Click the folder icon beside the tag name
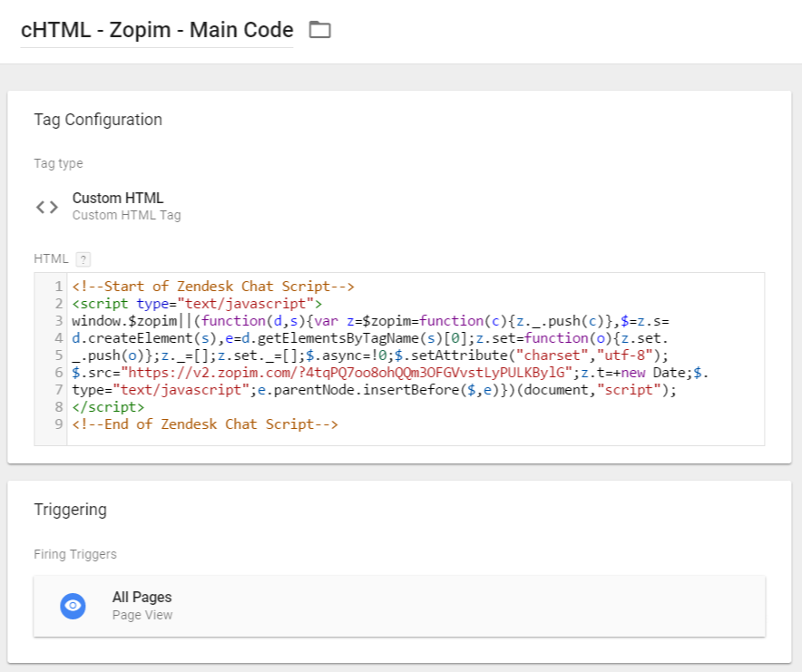The image size is (802, 672). click(320, 30)
